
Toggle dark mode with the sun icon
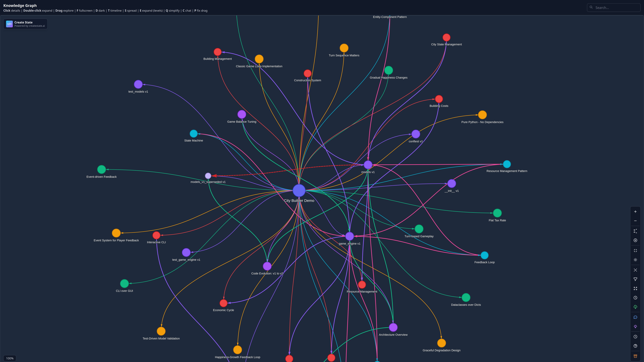tap(635, 260)
